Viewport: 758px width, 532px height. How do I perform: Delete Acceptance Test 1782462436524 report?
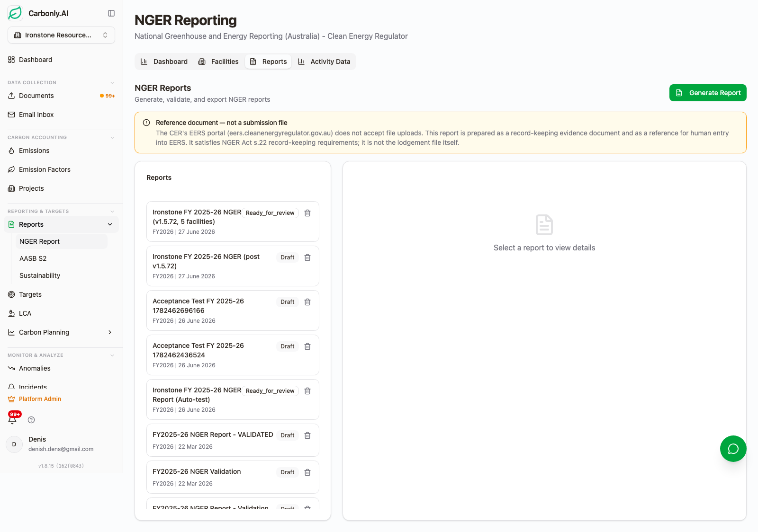coord(307,346)
